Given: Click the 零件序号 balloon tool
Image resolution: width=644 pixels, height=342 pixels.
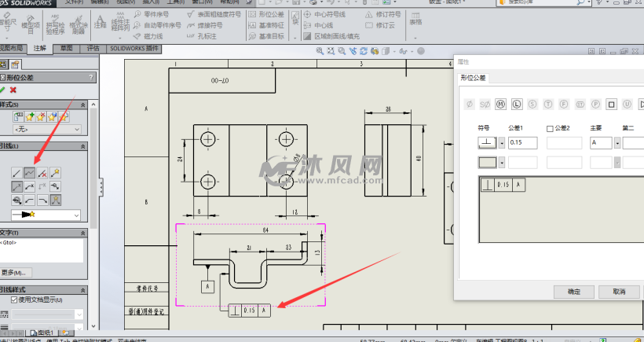Looking at the screenshot, I should click(x=151, y=14).
